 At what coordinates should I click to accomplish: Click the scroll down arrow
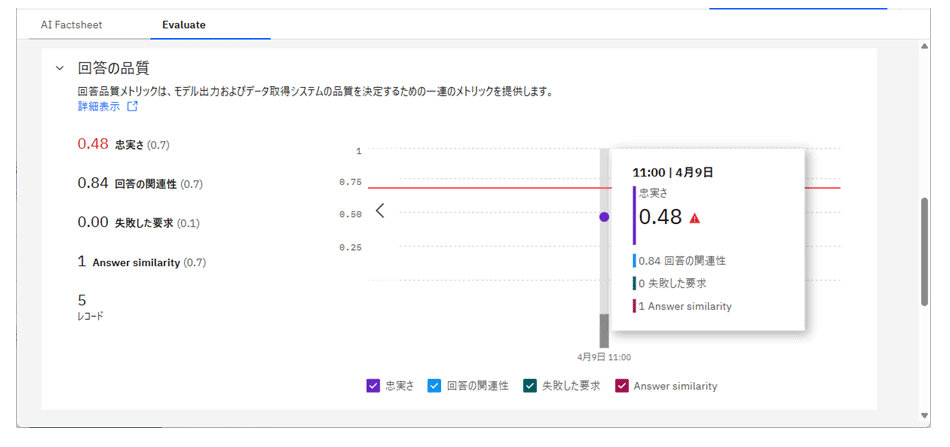click(924, 415)
